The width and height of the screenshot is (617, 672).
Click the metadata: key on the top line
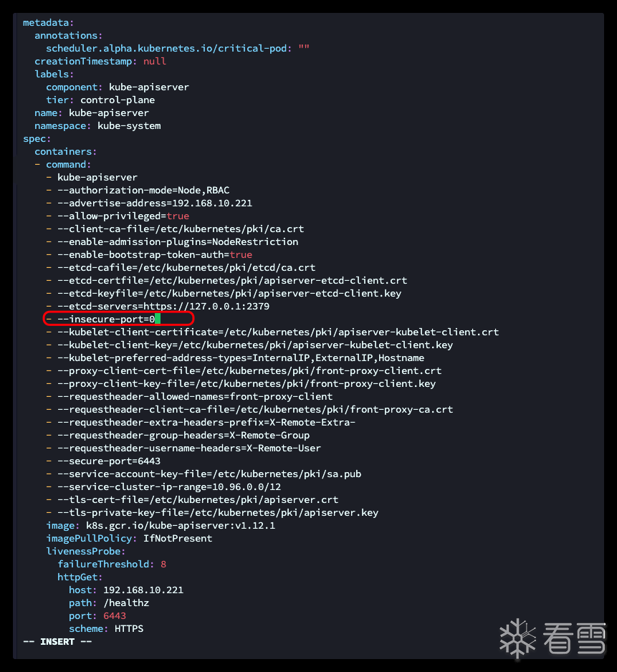point(48,22)
